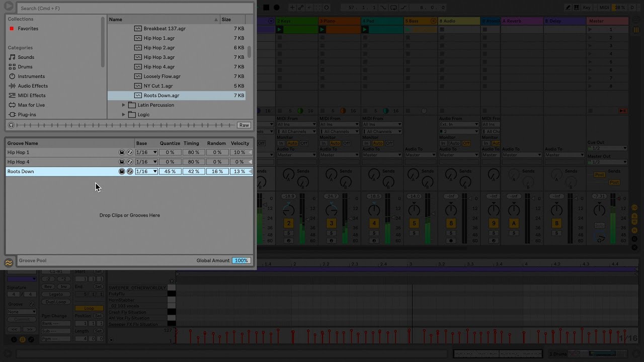Screen dimensions: 644x362
Task: Open Base dropdown for Hip Hop 4 groove
Action: coord(146,162)
